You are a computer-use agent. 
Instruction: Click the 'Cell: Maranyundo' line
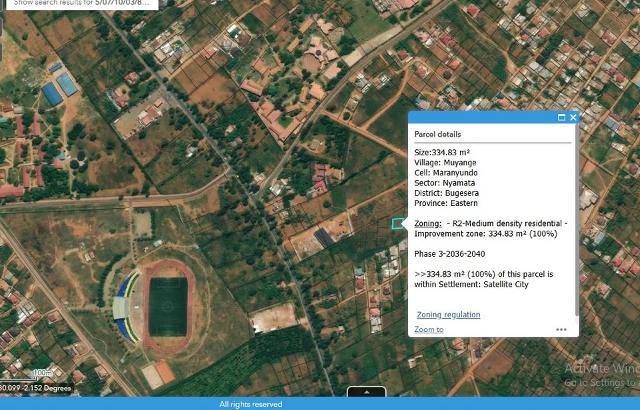[x=446, y=173]
